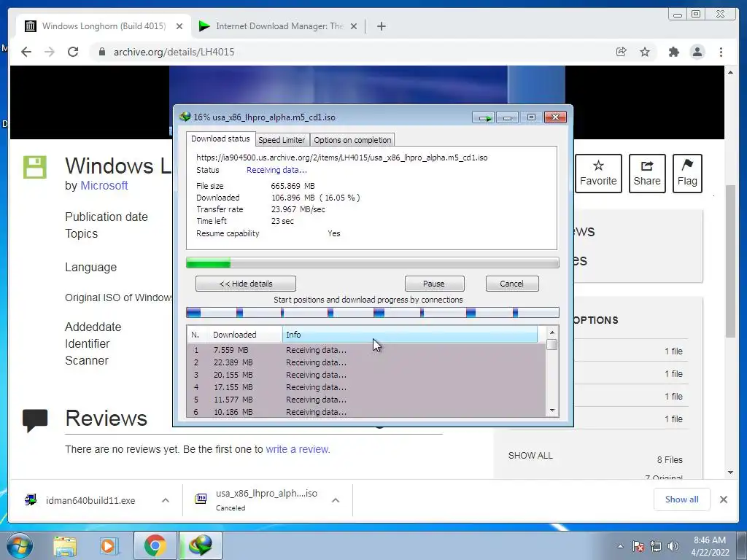Click the green download progress bar
Screen dimensions: 747x560
coord(373,262)
